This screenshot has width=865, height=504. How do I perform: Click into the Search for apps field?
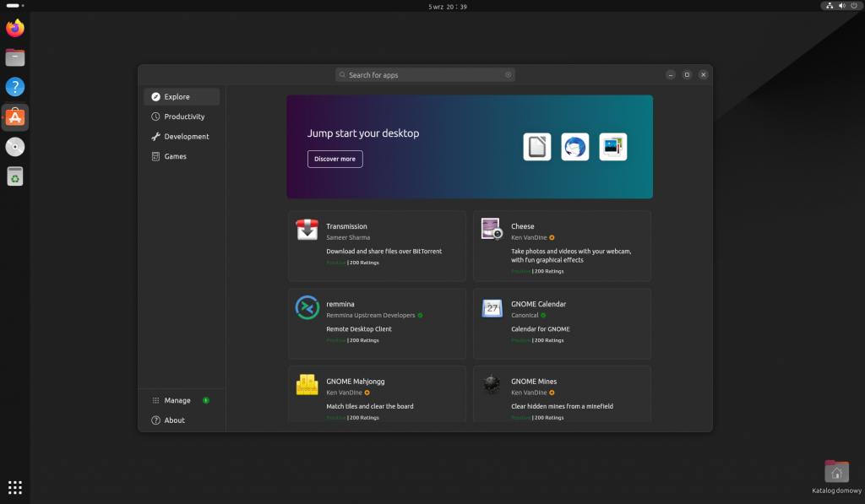point(424,74)
